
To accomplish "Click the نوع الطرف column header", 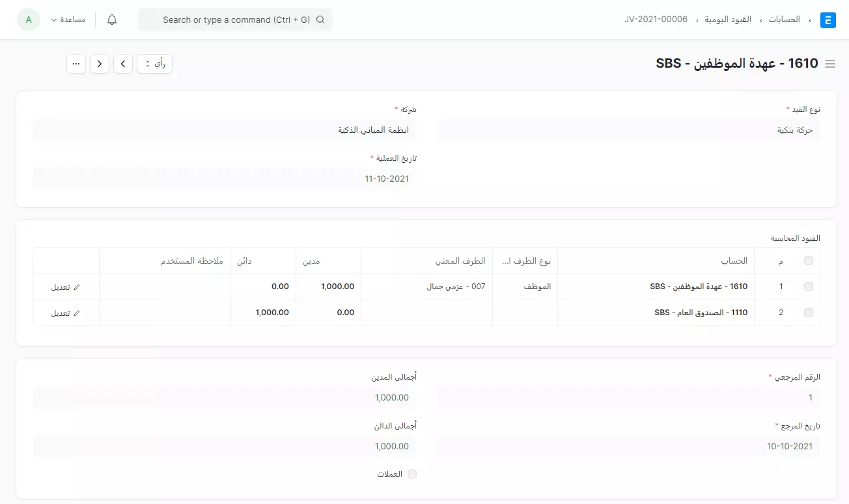I will click(x=526, y=261).
